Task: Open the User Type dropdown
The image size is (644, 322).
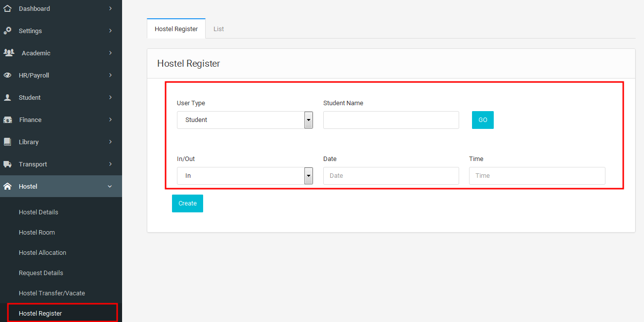Action: click(245, 120)
